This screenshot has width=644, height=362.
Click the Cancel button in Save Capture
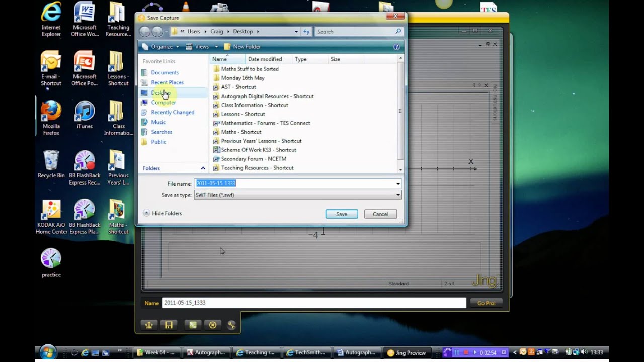coord(380,214)
